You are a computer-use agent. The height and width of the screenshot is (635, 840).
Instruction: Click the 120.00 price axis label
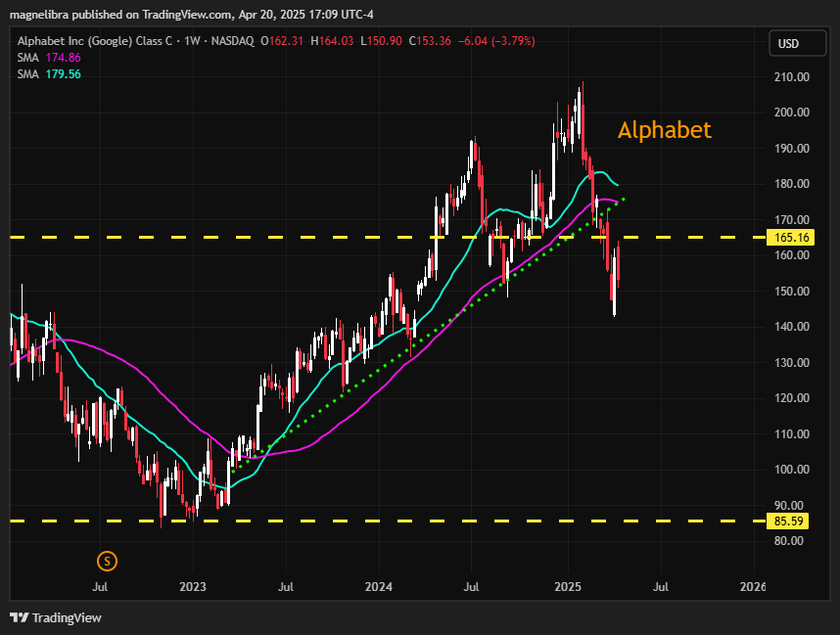pyautogui.click(x=792, y=398)
